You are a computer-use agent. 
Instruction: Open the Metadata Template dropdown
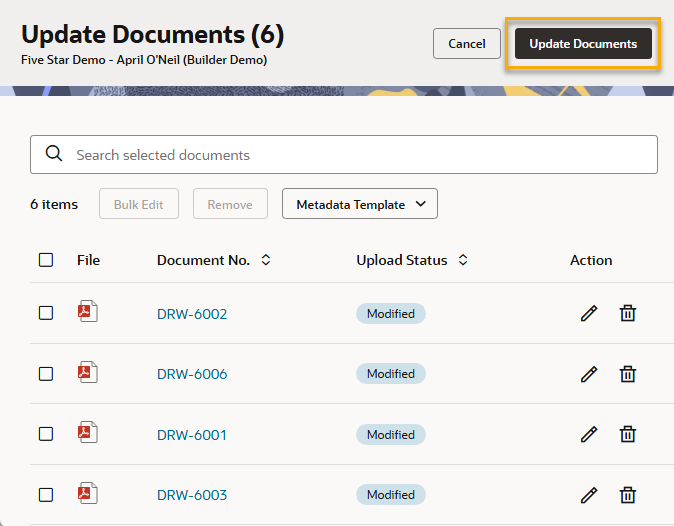(360, 204)
